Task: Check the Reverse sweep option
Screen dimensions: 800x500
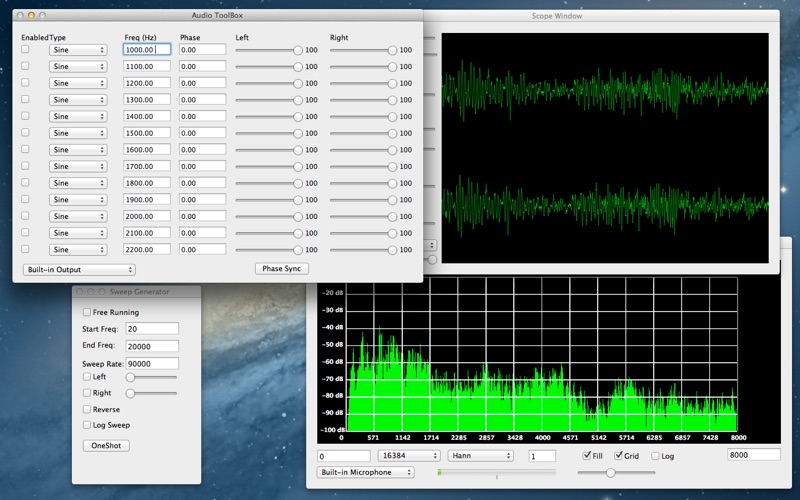Action: point(86,409)
